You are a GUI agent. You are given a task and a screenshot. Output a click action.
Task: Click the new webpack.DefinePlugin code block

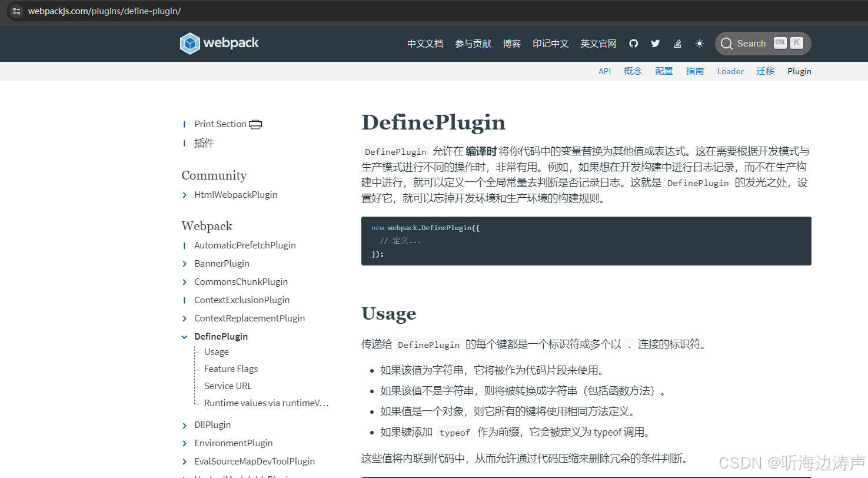(x=586, y=241)
